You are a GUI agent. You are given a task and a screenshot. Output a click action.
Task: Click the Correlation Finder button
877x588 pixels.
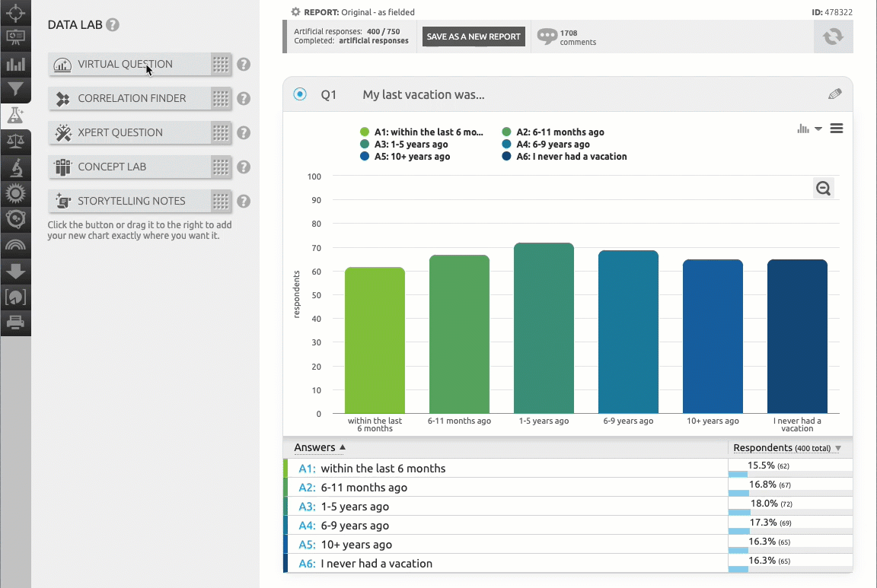[x=129, y=98]
